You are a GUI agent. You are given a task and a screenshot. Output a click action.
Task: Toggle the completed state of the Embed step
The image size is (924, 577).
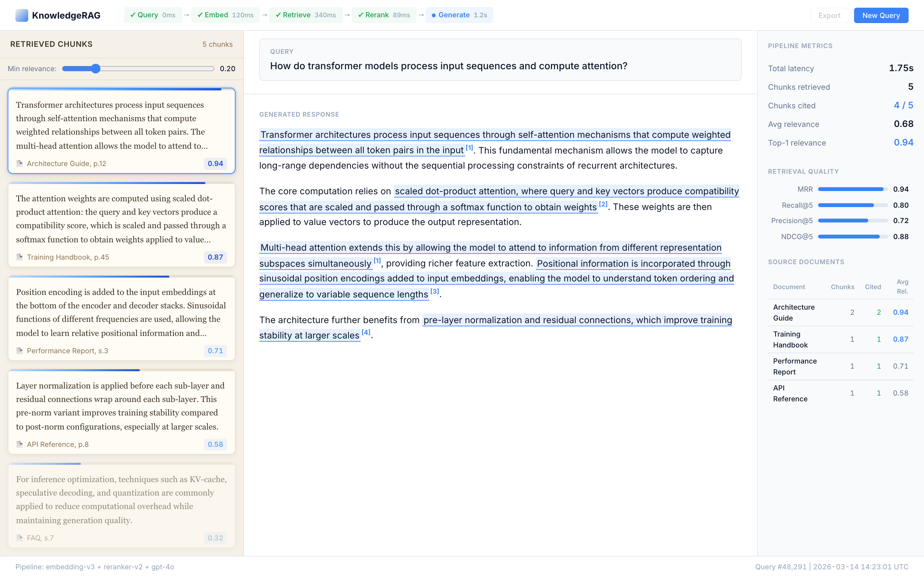coord(201,15)
